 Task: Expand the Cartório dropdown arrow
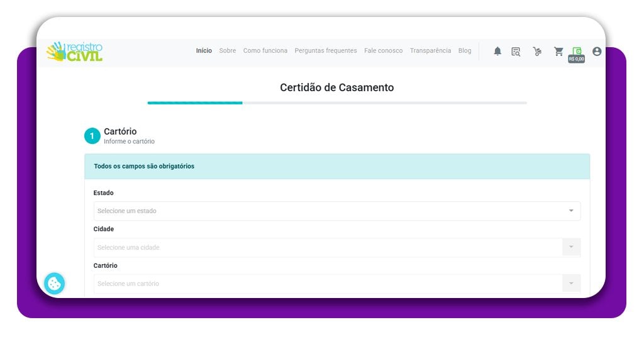coord(571,284)
